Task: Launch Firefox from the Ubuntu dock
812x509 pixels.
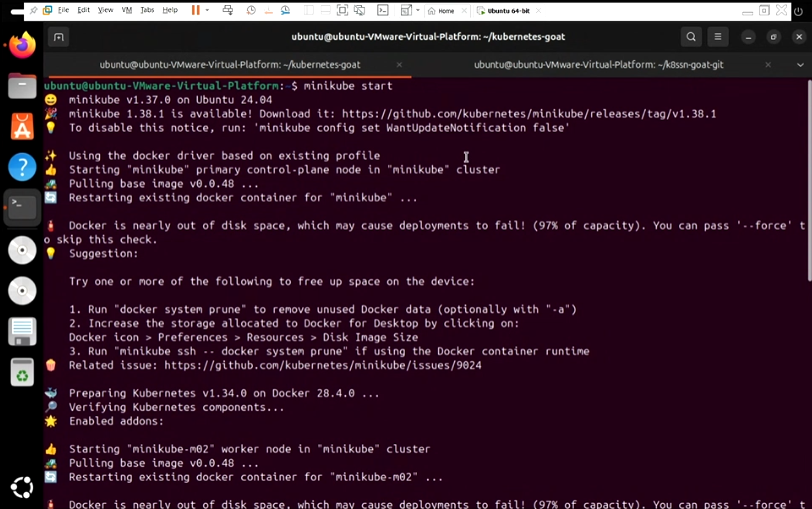Action: 22,46
